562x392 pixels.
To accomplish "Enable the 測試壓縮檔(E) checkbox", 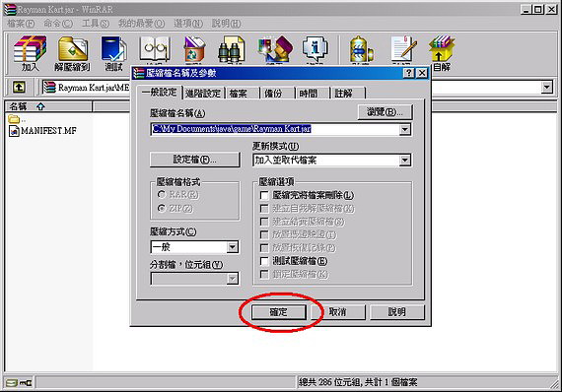I will pos(264,261).
